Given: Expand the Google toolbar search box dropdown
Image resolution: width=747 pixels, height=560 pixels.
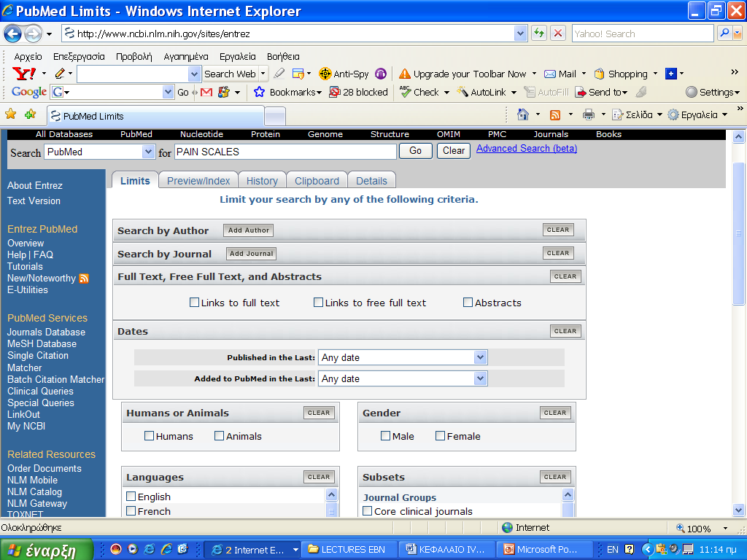Looking at the screenshot, I should coord(168,92).
